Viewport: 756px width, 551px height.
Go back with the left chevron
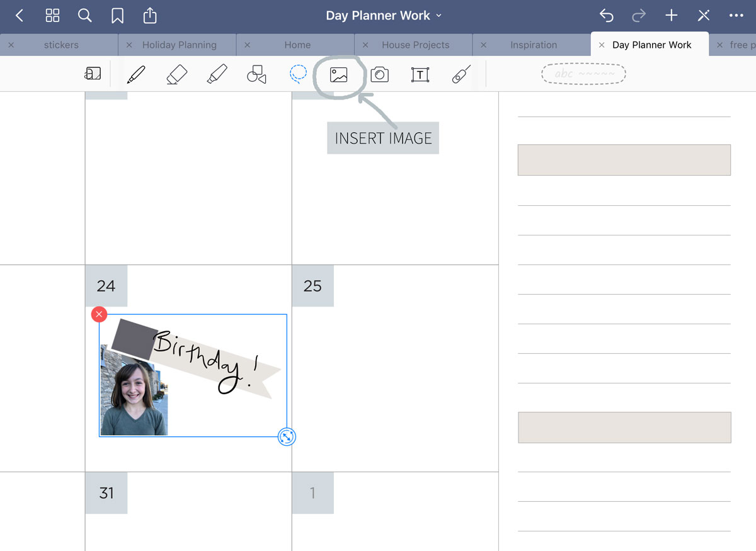20,16
